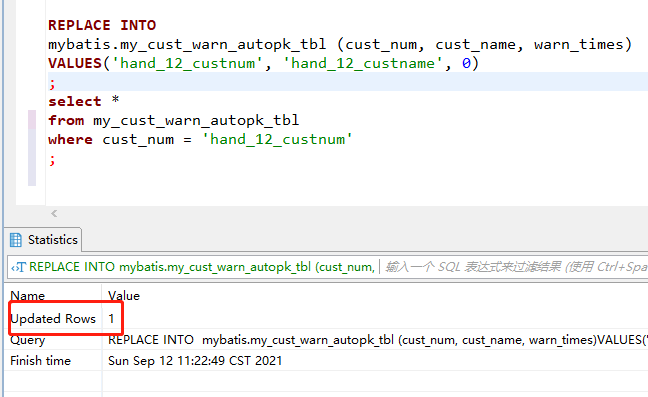648x397 pixels.
Task: Click the REPLACE INTO keyword line in editor
Action: [102, 25]
